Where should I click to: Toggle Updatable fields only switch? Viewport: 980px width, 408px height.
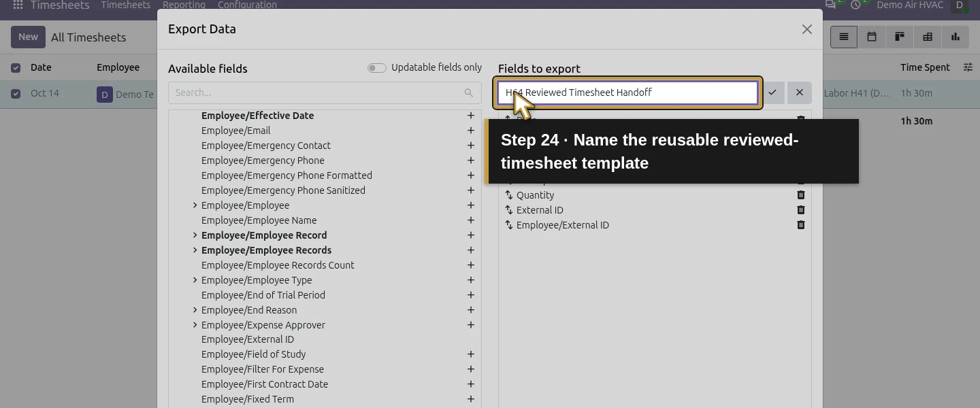click(x=376, y=68)
